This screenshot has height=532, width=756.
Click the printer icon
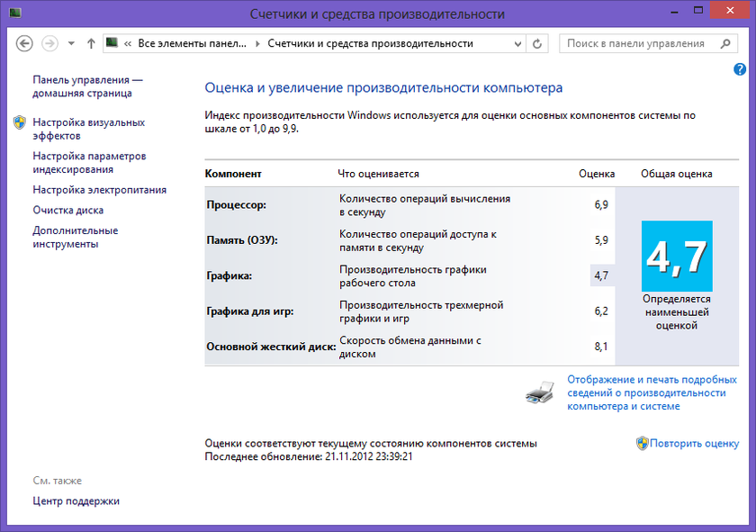(540, 393)
